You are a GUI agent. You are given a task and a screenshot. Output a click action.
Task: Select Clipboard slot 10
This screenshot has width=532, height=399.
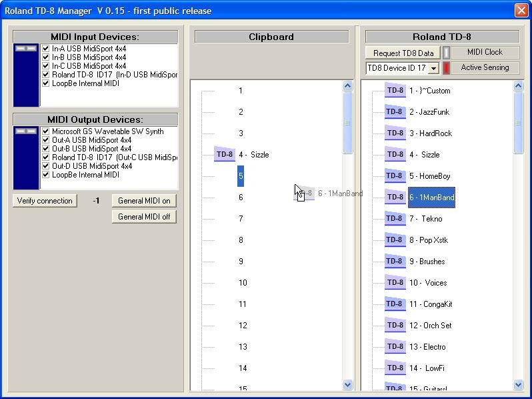tap(243, 283)
